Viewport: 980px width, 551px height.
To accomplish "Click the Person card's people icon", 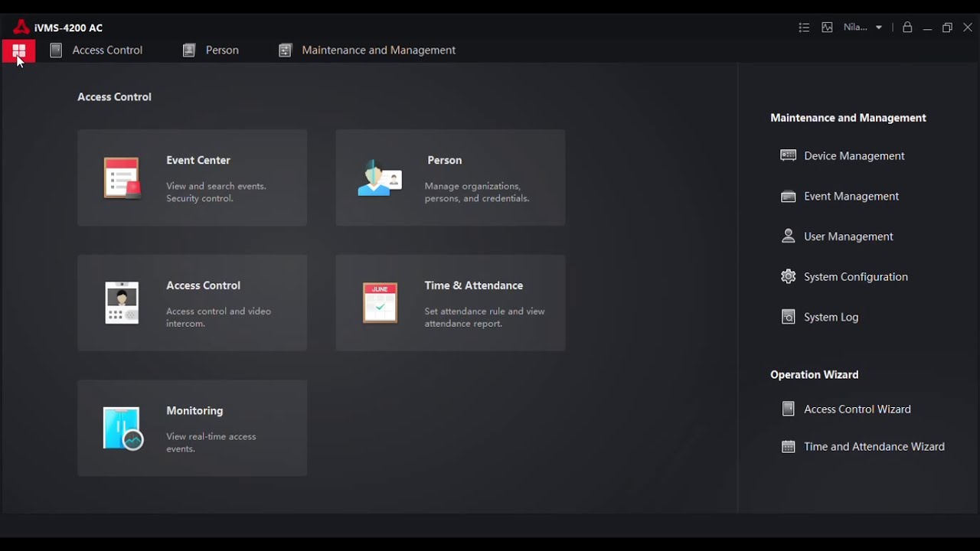I will pyautogui.click(x=380, y=178).
